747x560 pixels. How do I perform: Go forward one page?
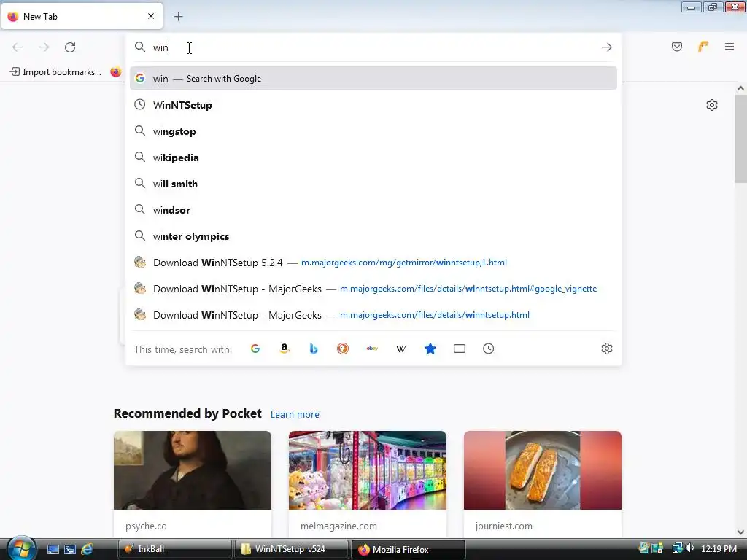(x=44, y=47)
